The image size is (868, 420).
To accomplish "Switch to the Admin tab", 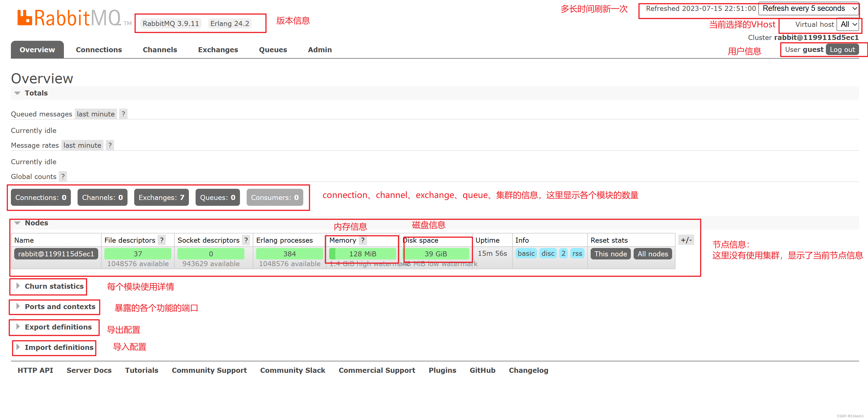I will pyautogui.click(x=320, y=50).
